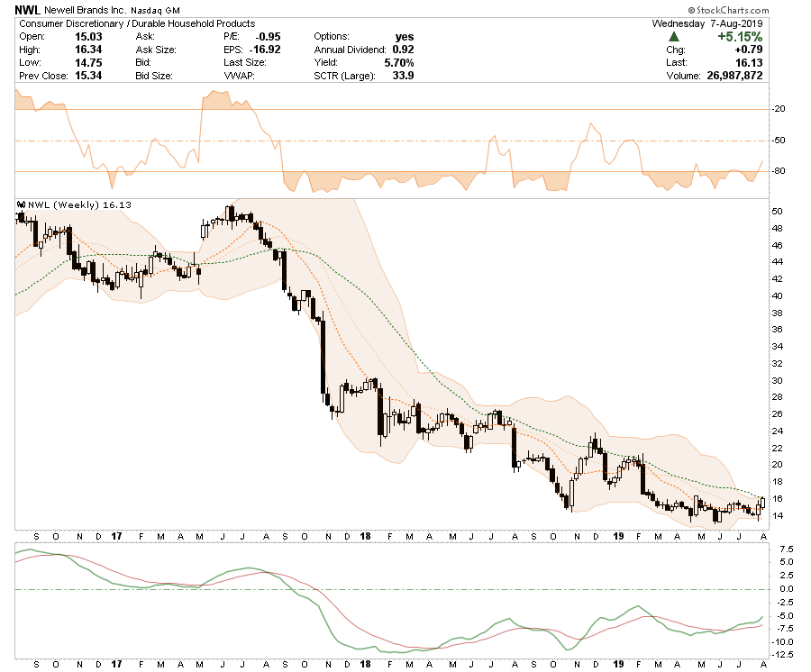Image resolution: width=811 pixels, height=672 pixels.
Task: Open the StockCharts.com copyright link
Action: pos(728,10)
